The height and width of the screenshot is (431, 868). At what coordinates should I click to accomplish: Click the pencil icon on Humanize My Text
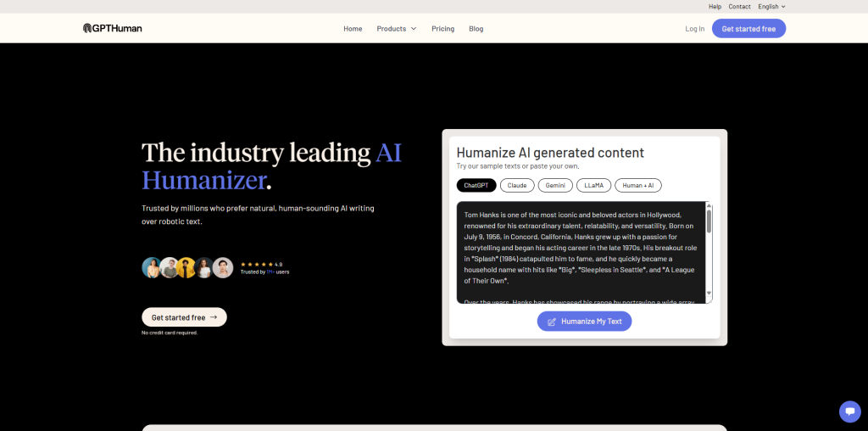[551, 322]
